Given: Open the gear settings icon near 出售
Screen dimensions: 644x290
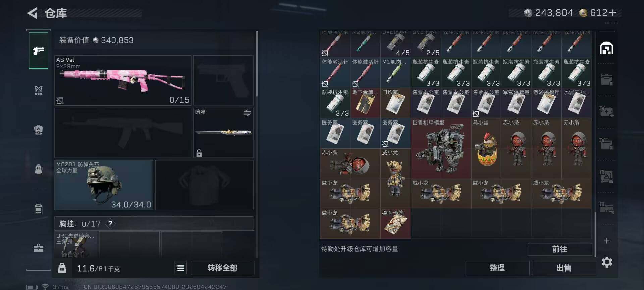Looking at the screenshot, I should point(607,262).
